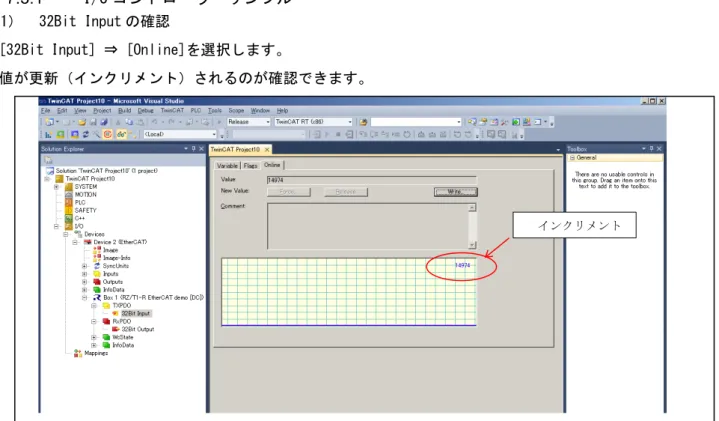Click the Restart TwinCAT Config Mode icon
This screenshot has width=719, height=421.
pos(74,134)
